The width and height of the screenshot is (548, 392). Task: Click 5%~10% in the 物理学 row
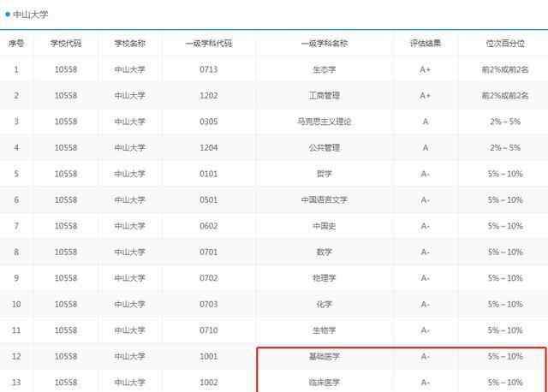[505, 278]
